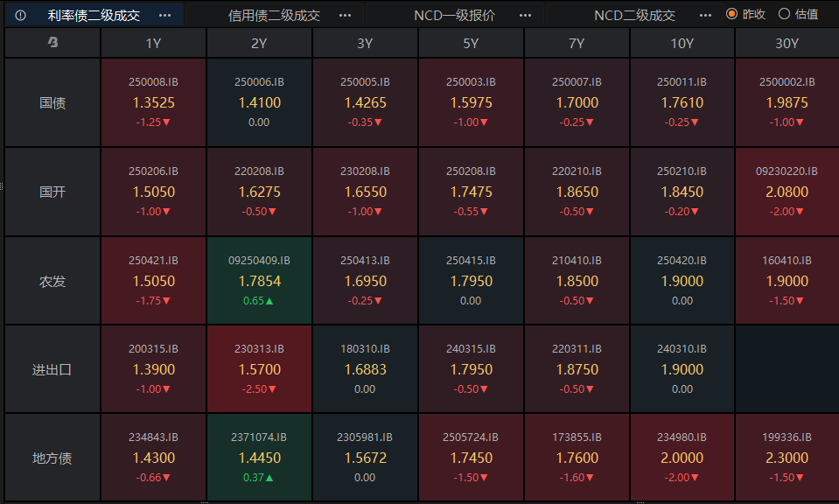Select the green 09250409.IB cell
This screenshot has height=504, width=839.
pyautogui.click(x=259, y=281)
